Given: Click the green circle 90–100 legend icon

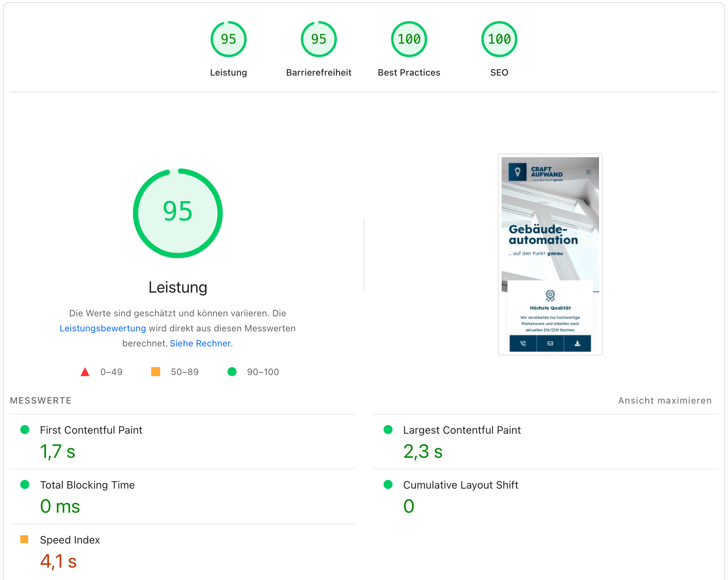Looking at the screenshot, I should (232, 372).
